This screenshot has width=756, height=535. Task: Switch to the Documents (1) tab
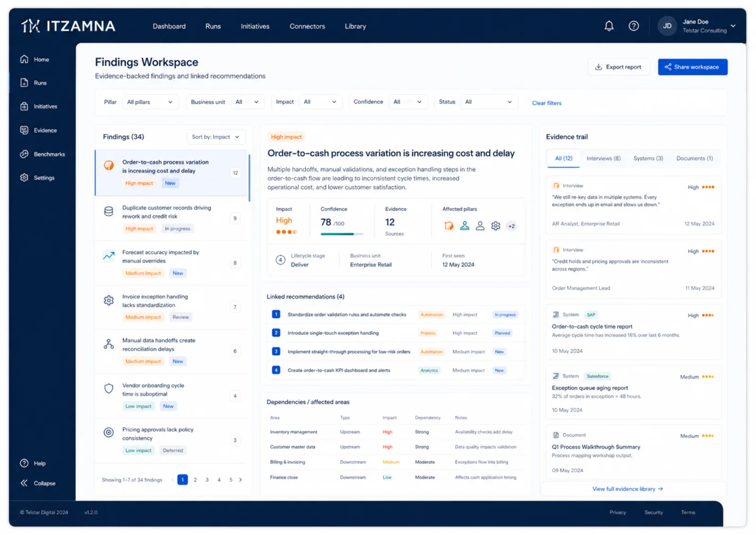coord(695,158)
